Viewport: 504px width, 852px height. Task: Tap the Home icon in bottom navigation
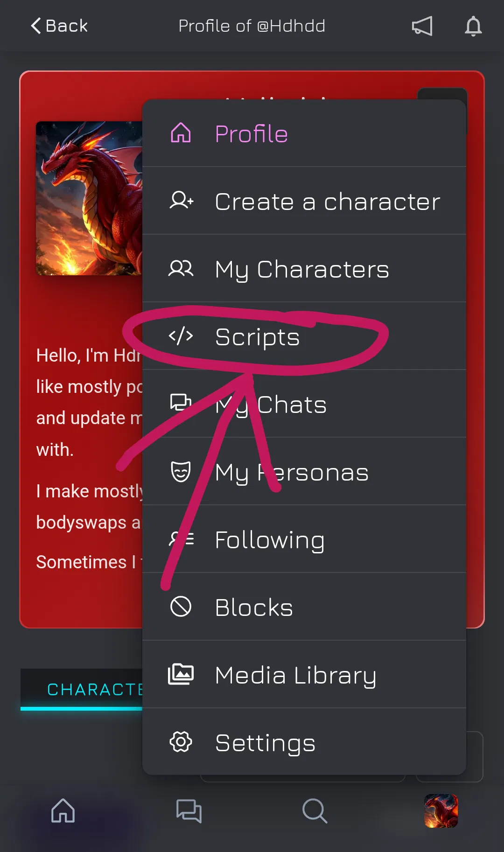(x=63, y=812)
